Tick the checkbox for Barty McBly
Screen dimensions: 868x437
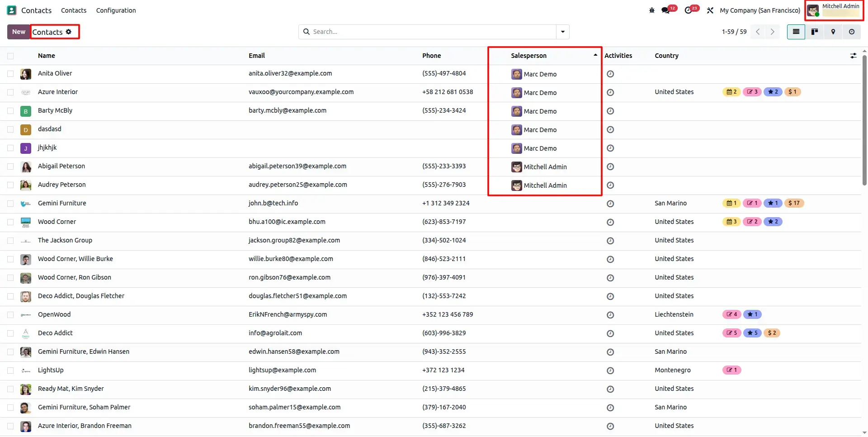pyautogui.click(x=10, y=111)
